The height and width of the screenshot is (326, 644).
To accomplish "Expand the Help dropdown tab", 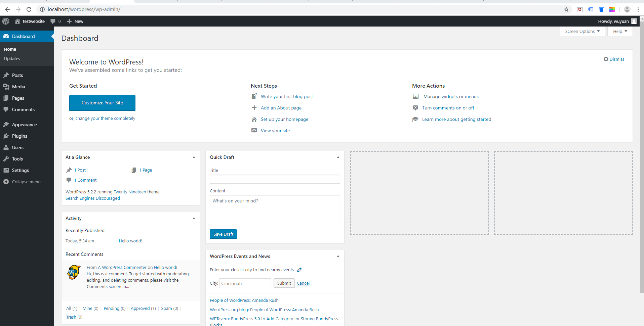I will point(620,31).
